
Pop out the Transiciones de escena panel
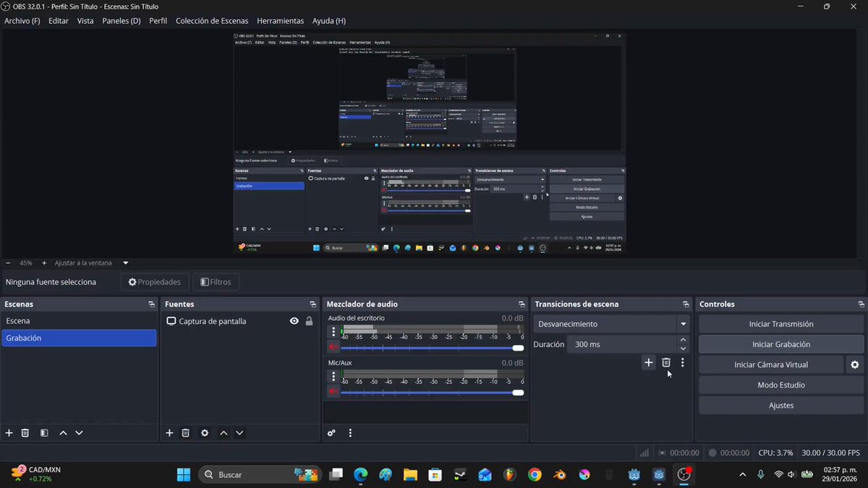pyautogui.click(x=686, y=304)
